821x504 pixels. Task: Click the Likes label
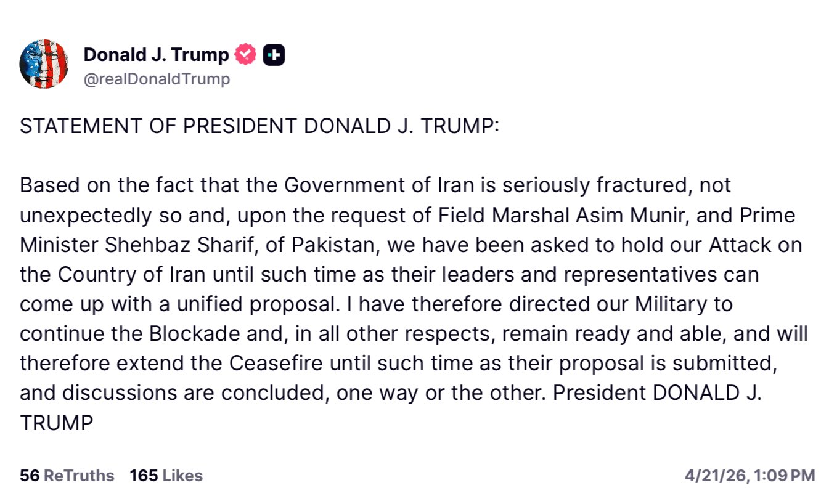point(182,476)
